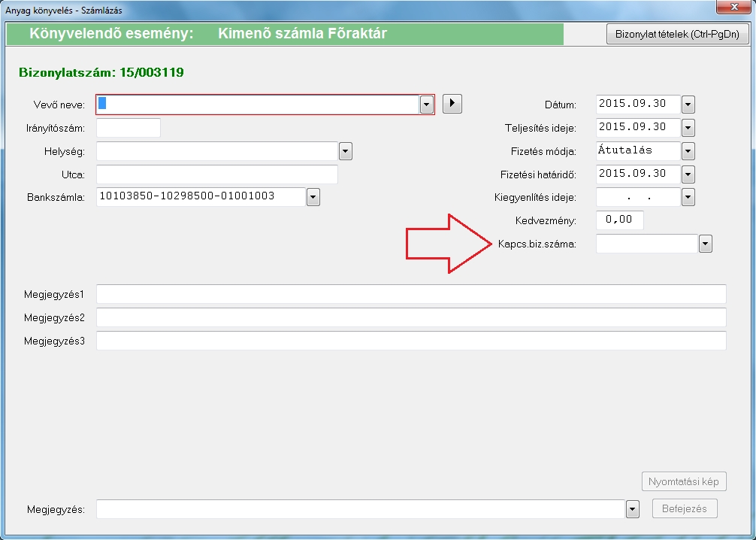Open the Vevő neve dropdown list

pos(427,105)
